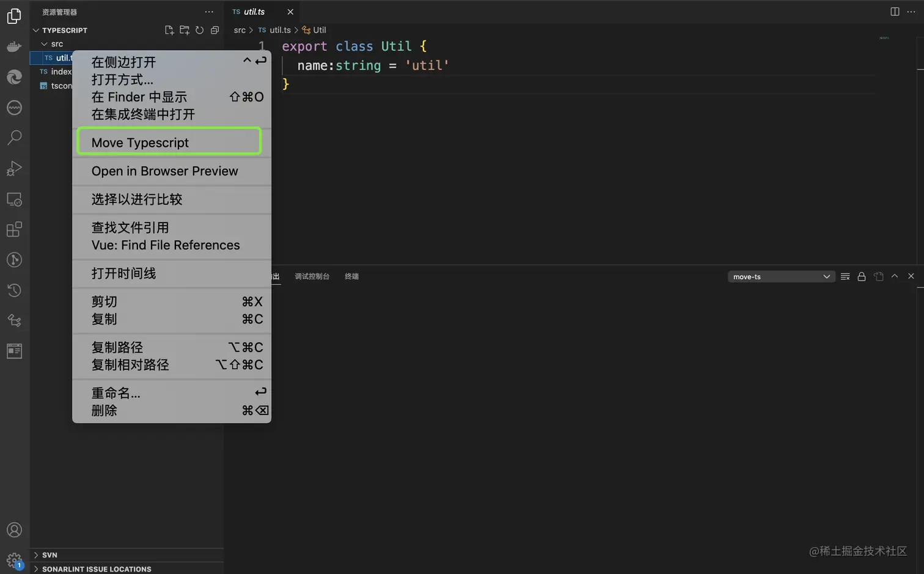Split the editor to the right
The width and height of the screenshot is (924, 574).
coord(895,12)
